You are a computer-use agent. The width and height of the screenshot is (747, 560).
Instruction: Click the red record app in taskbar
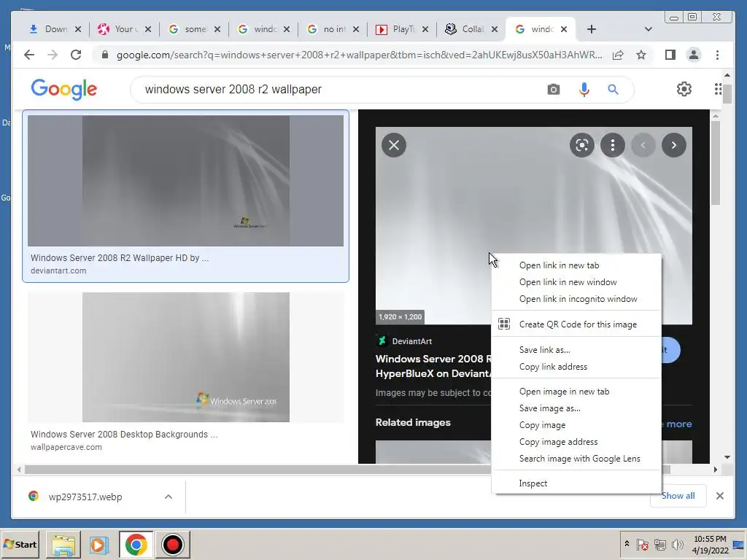[x=172, y=544]
